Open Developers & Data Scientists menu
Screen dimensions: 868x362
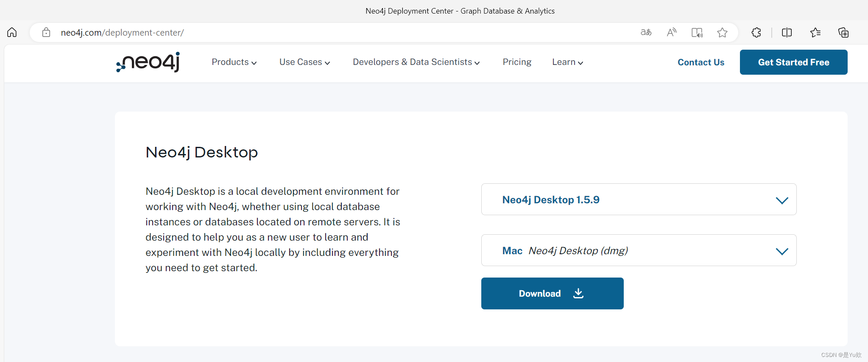pos(416,62)
